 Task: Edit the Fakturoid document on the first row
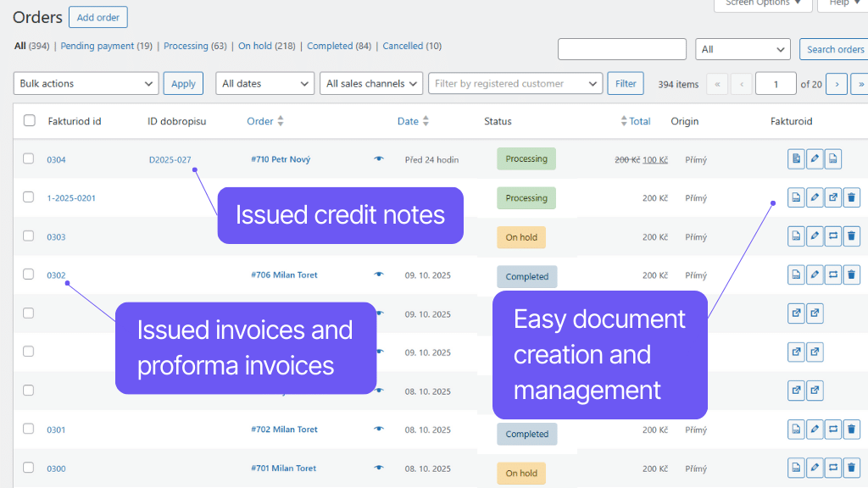click(815, 158)
